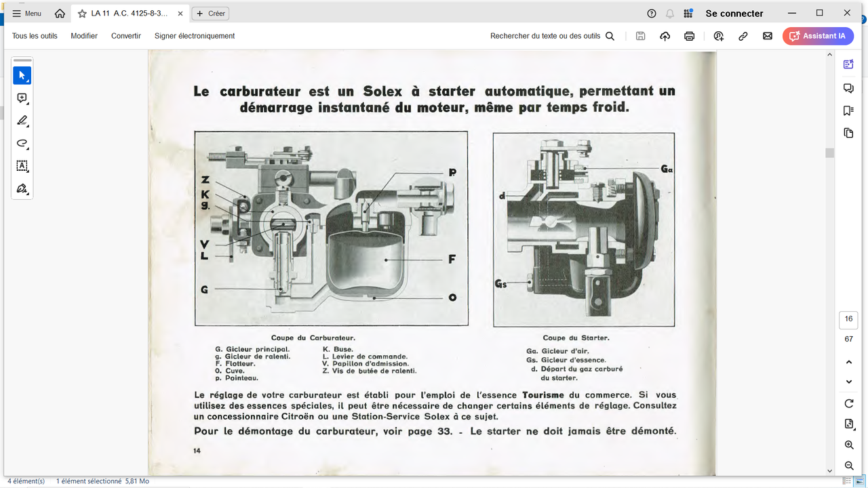
Task: Select the add text box tool
Action: (22, 165)
